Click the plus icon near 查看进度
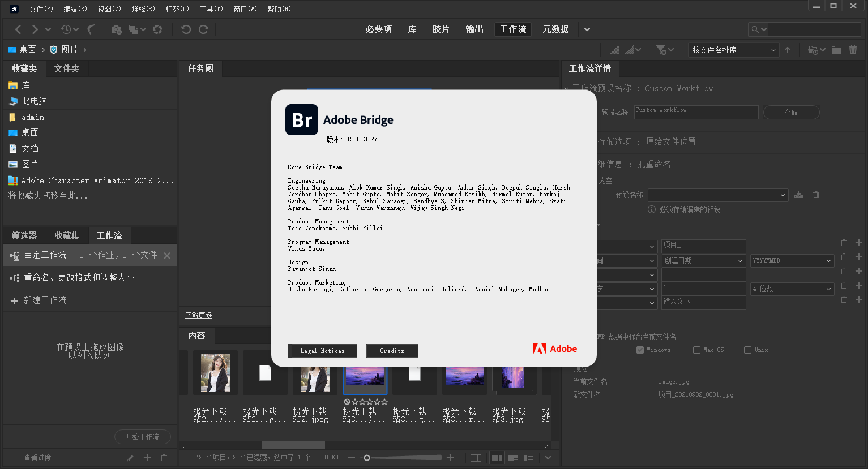The height and width of the screenshot is (469, 868). [147, 458]
